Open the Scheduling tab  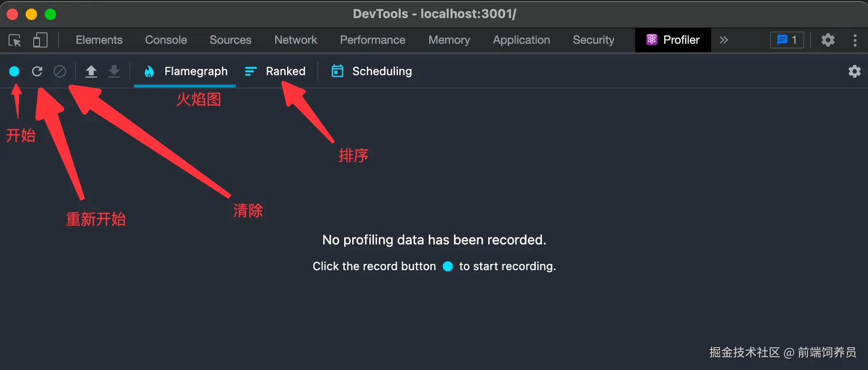(x=371, y=71)
